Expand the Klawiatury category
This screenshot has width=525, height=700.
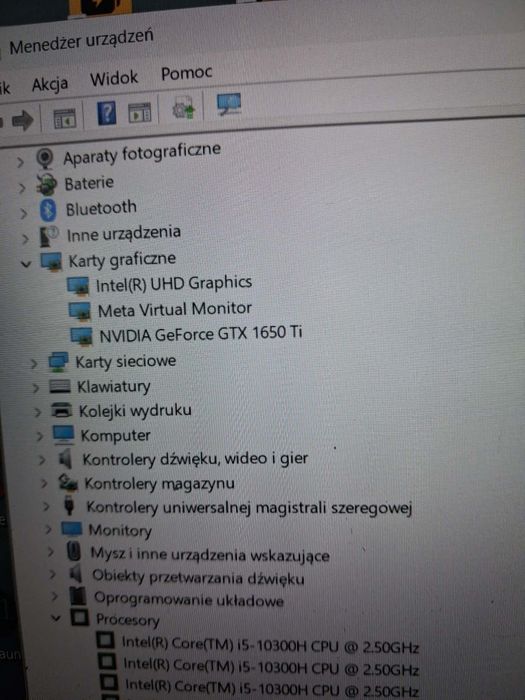pyautogui.click(x=36, y=388)
